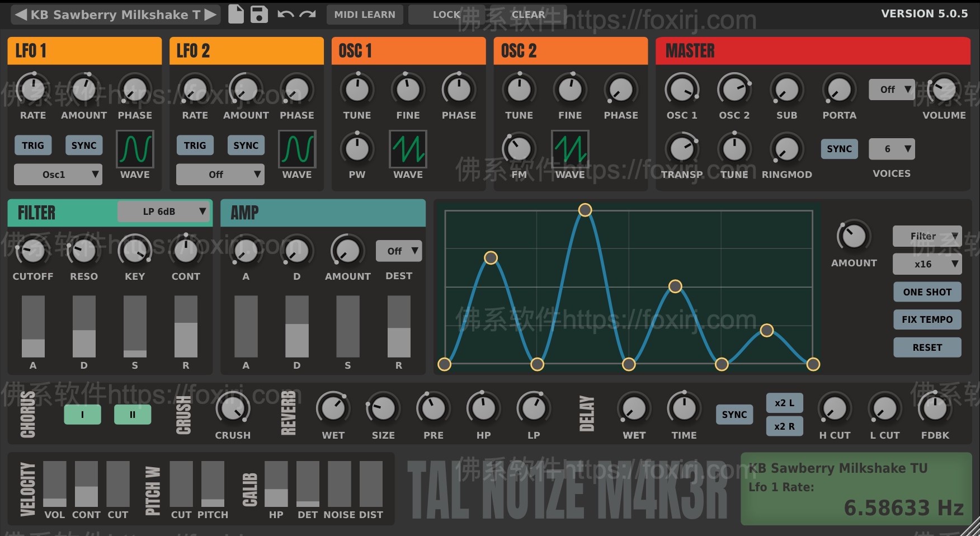Open the filter type dropdown showing LP 6dB
The image size is (980, 536).
point(162,211)
